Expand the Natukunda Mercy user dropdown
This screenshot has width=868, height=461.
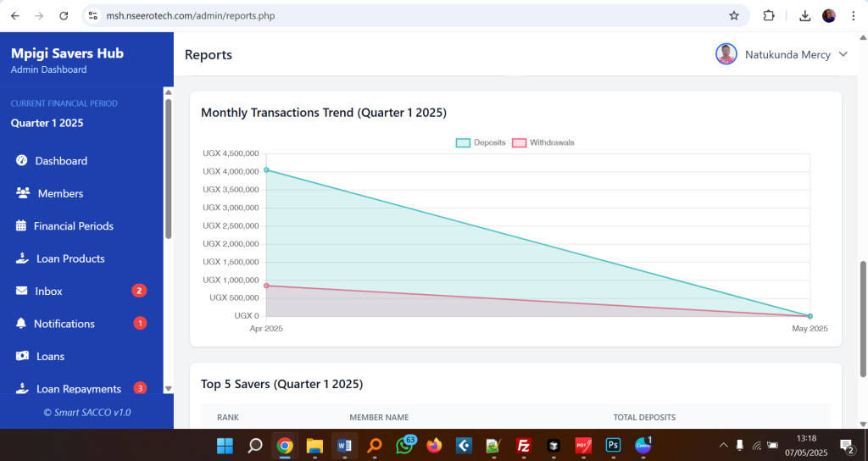pos(782,54)
